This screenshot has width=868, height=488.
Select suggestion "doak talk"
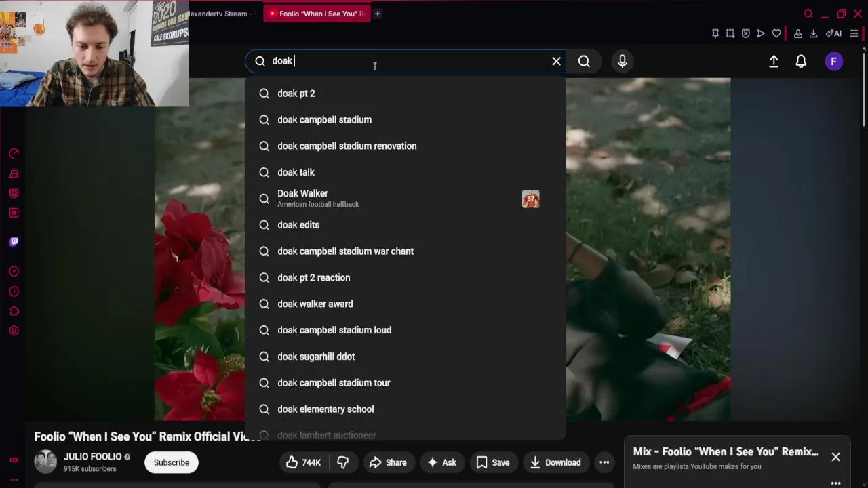(x=406, y=173)
